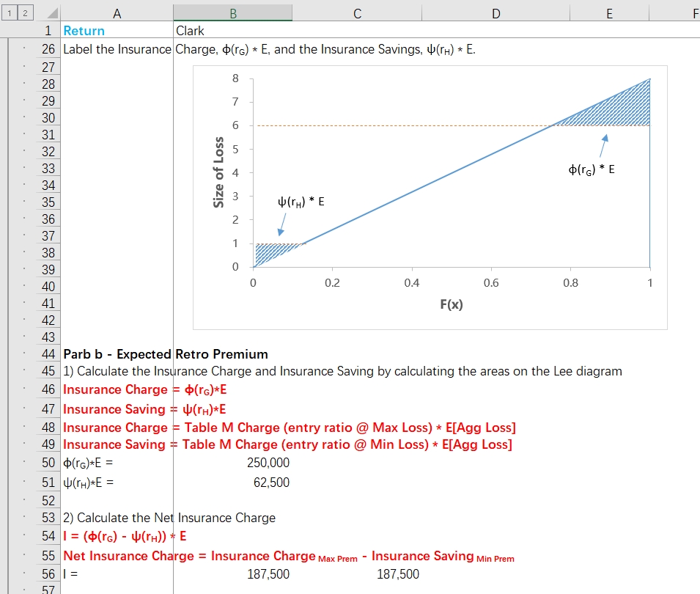Screen dimensions: 700x594
Task: Select row 50 header
Action: pos(48,463)
